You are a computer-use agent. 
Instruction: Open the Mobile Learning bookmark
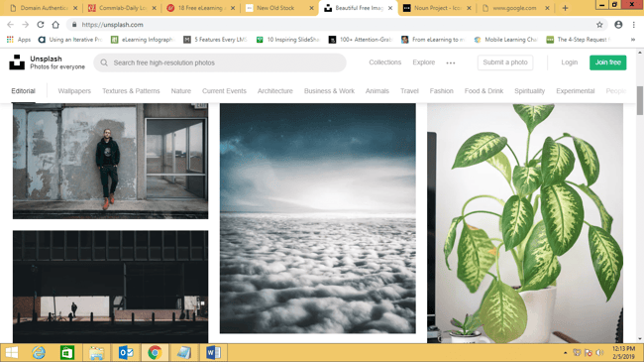click(505, 40)
